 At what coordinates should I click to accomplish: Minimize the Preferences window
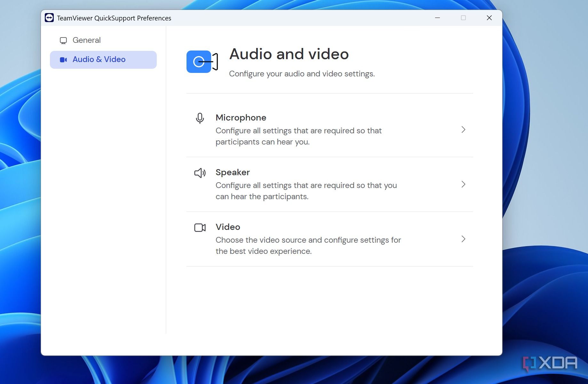(x=437, y=18)
